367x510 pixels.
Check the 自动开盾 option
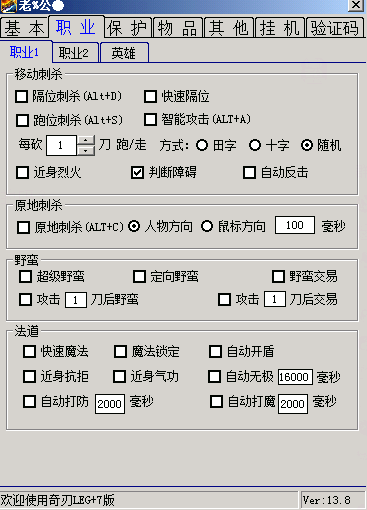click(x=215, y=352)
